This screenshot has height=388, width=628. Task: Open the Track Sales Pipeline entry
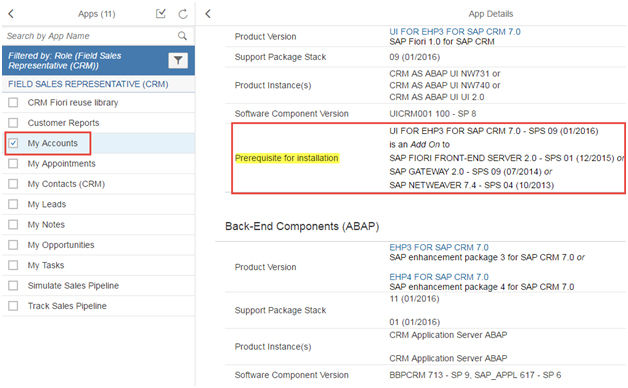pos(67,306)
